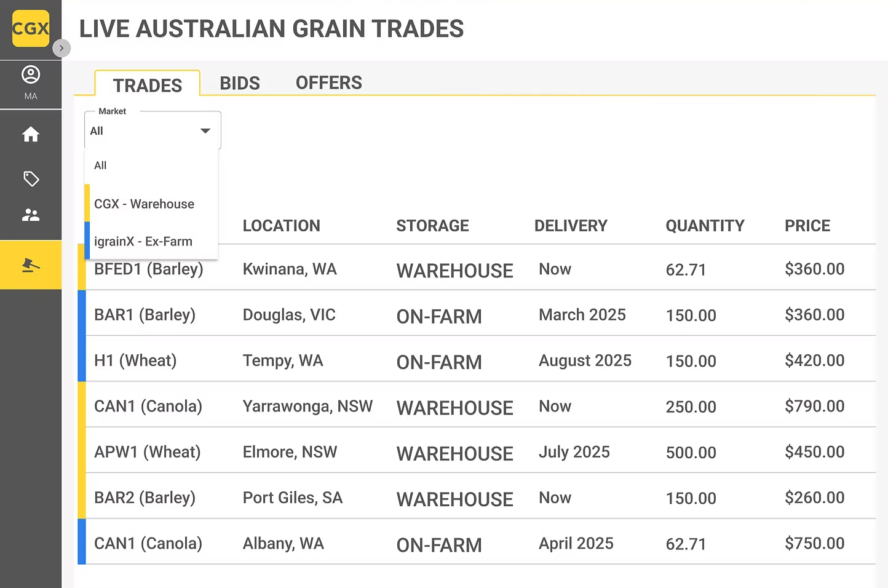Viewport: 888px width, 588px height.
Task: Click the CGX logo icon
Action: [x=31, y=28]
